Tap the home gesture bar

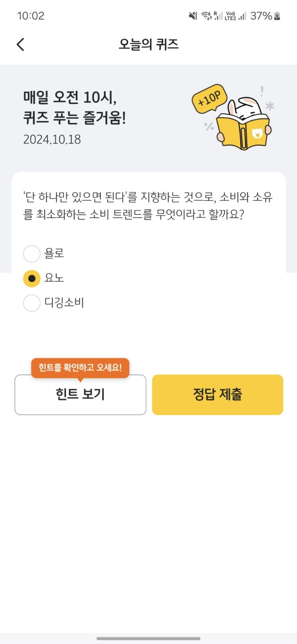148,638
